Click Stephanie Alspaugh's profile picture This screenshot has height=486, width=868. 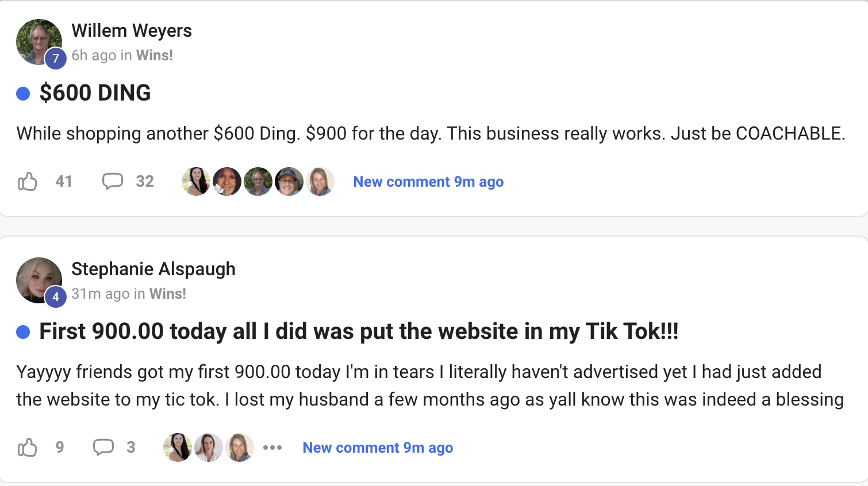point(39,280)
